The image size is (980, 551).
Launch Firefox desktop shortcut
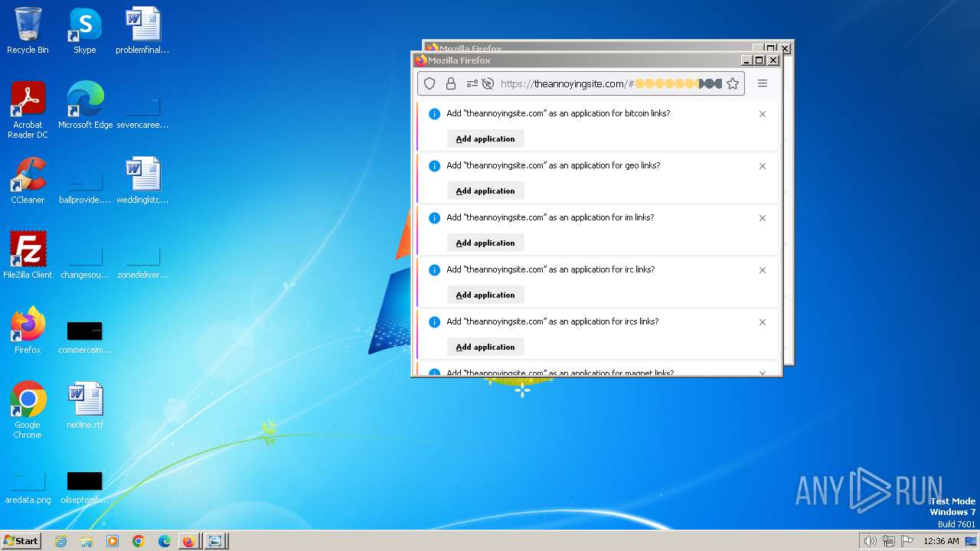(28, 331)
